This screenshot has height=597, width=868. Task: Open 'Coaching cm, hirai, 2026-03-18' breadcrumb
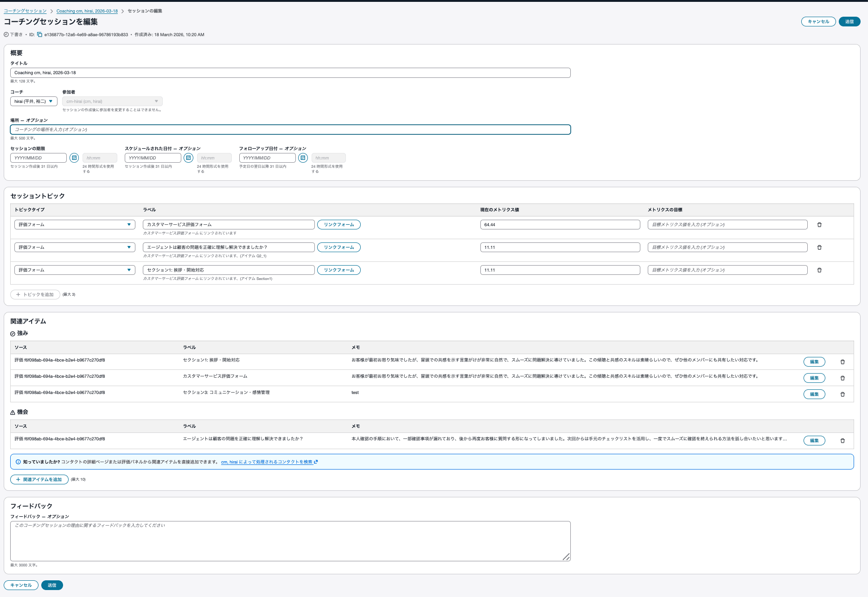click(87, 11)
